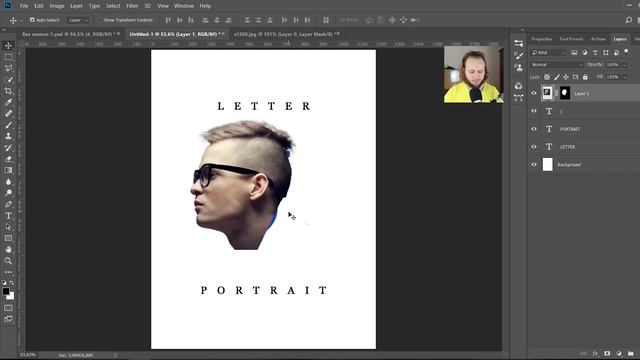640x360 pixels.
Task: Select the History Brush tool
Action: click(8, 147)
